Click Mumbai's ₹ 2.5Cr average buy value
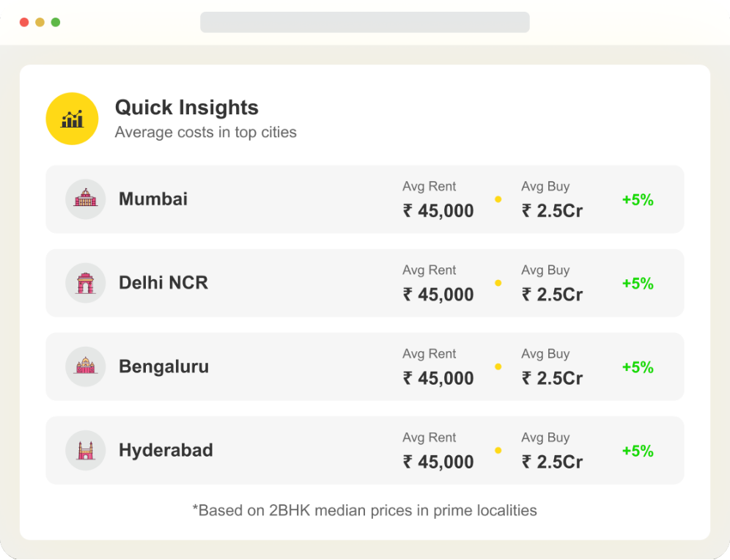 pyautogui.click(x=552, y=211)
